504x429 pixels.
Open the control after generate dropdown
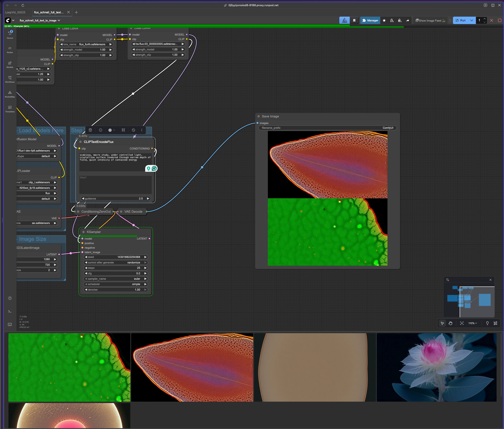tap(115, 263)
